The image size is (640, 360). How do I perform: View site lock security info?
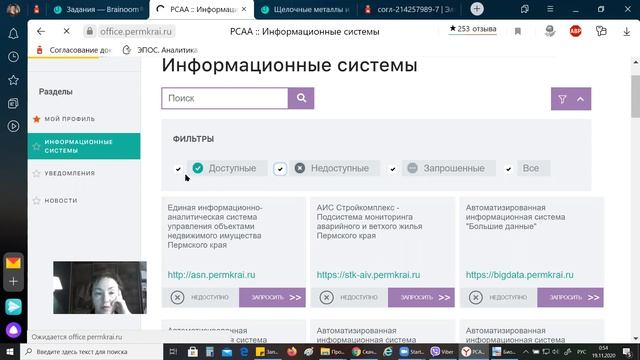pyautogui.click(x=89, y=31)
